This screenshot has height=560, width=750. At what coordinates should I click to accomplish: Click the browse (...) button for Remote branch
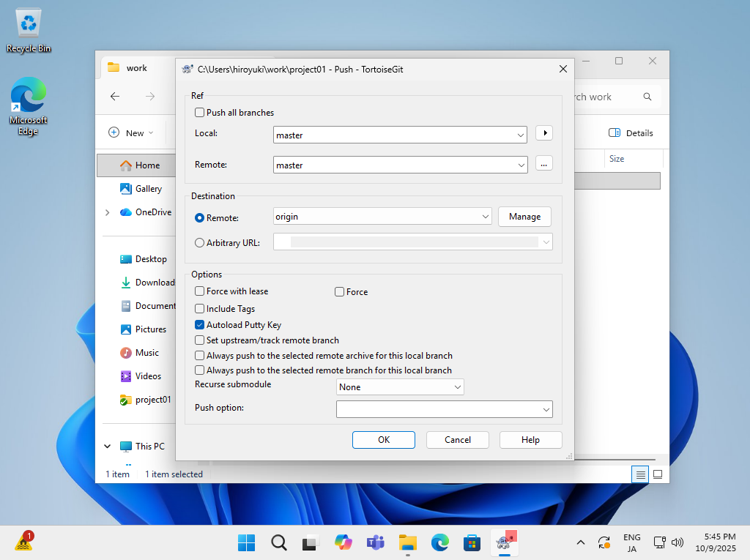(x=543, y=164)
